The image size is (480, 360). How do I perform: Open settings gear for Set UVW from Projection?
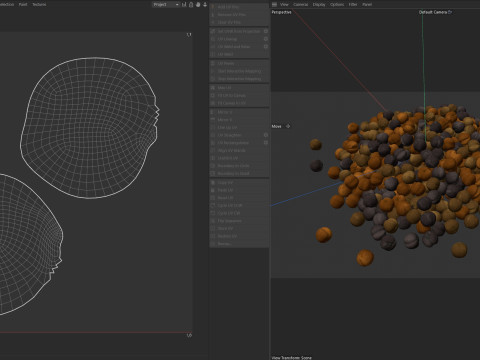266,31
